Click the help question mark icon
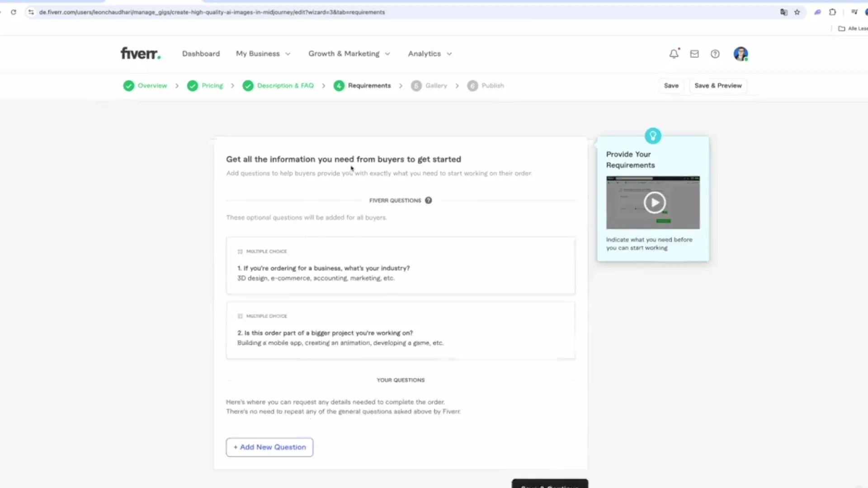868x488 pixels. pyautogui.click(x=715, y=54)
